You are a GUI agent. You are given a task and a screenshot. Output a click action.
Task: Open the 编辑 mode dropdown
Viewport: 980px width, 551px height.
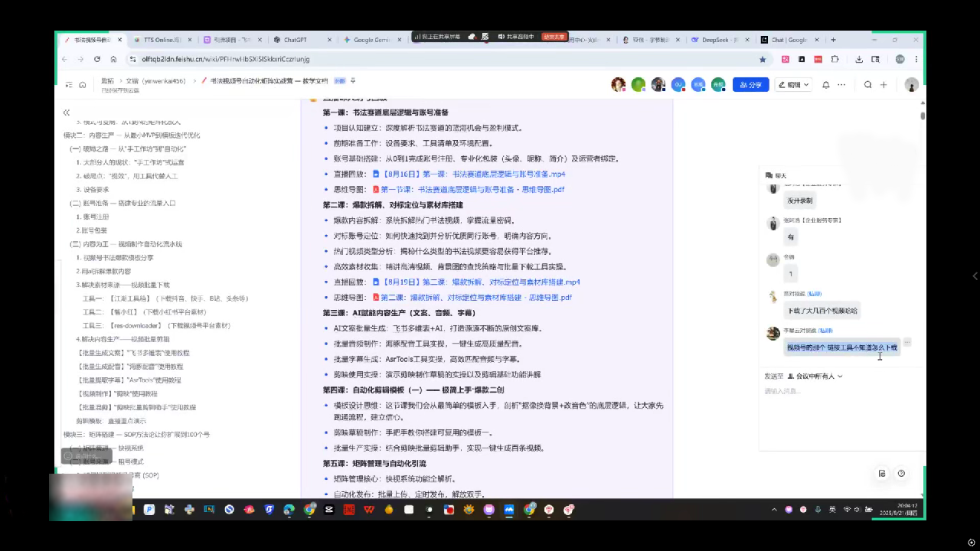coord(794,85)
